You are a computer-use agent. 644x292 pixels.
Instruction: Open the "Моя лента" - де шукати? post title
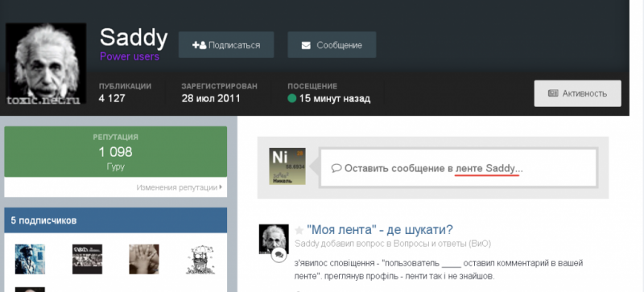[x=379, y=230]
